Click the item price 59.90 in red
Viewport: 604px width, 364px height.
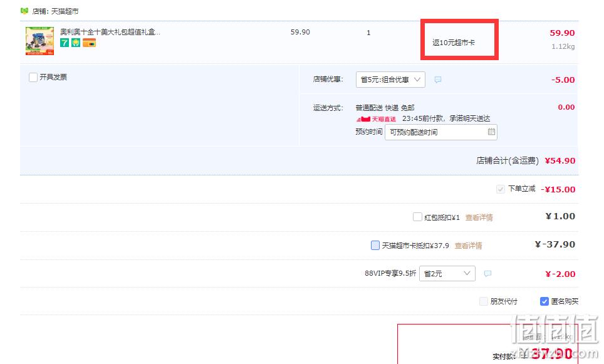pyautogui.click(x=562, y=33)
